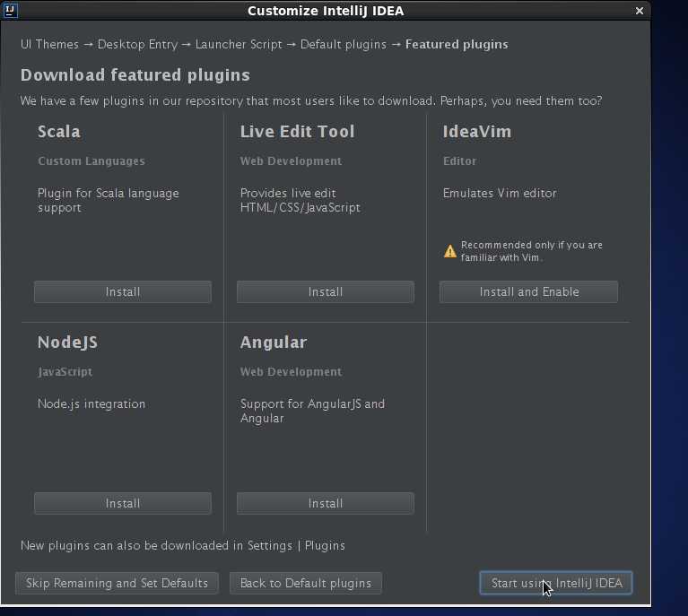Click Web Development label under Live Edit Tool

[291, 161]
